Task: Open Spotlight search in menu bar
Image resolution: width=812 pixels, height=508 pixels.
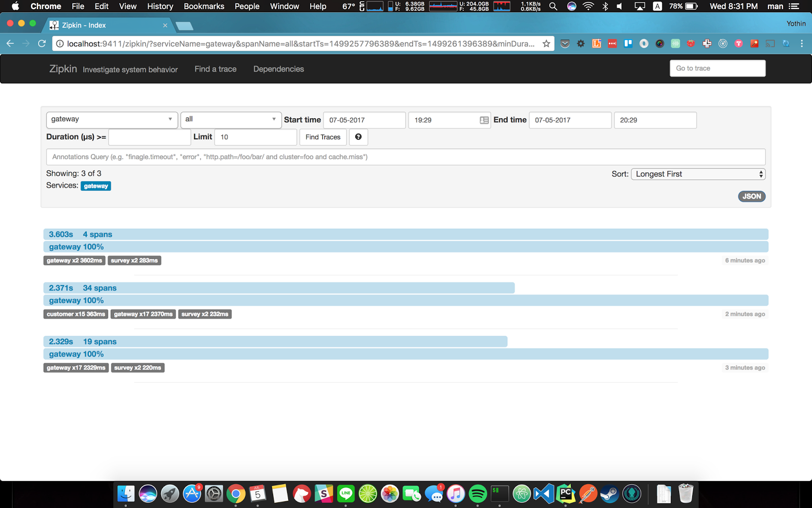Action: click(x=553, y=6)
